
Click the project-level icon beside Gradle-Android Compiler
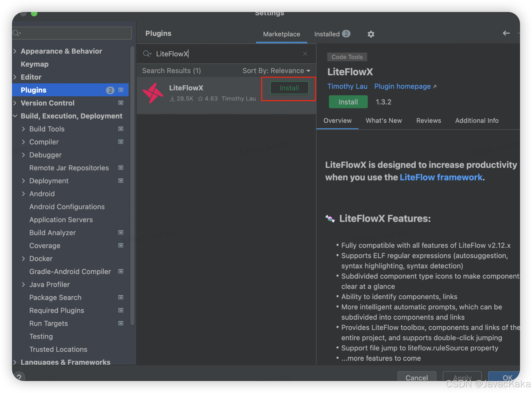pos(121,271)
